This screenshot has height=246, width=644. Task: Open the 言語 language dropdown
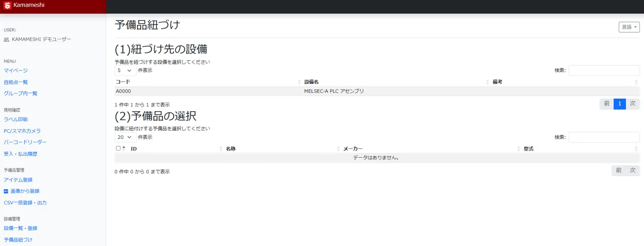pyautogui.click(x=629, y=27)
